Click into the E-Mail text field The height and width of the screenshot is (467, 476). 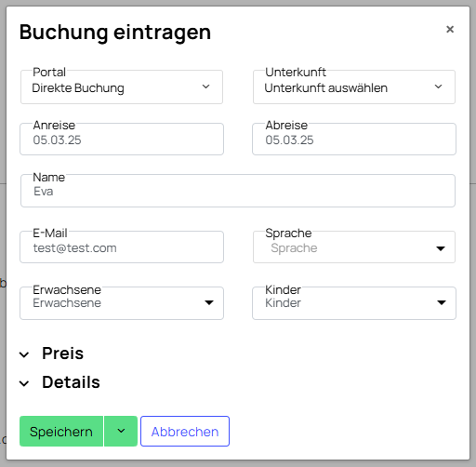pyautogui.click(x=122, y=247)
